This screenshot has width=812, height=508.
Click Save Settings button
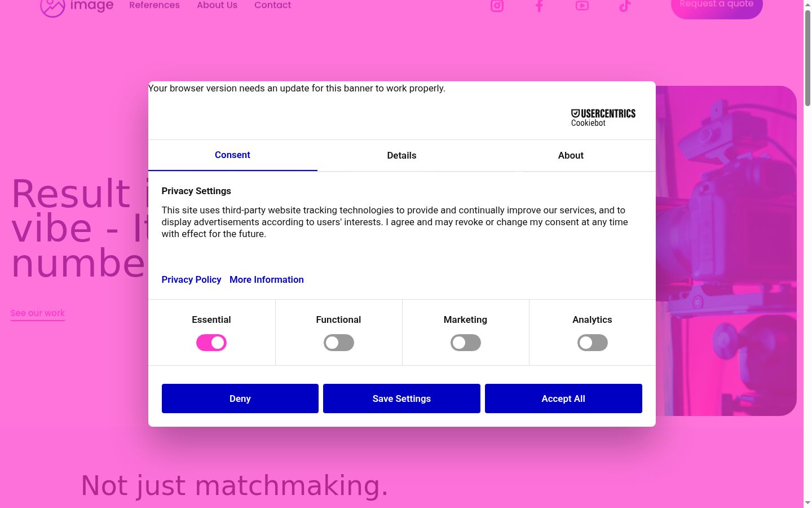pyautogui.click(x=401, y=398)
